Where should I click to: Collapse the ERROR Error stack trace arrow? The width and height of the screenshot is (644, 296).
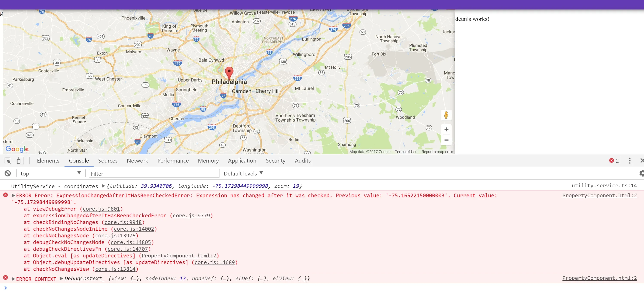pyautogui.click(x=14, y=195)
